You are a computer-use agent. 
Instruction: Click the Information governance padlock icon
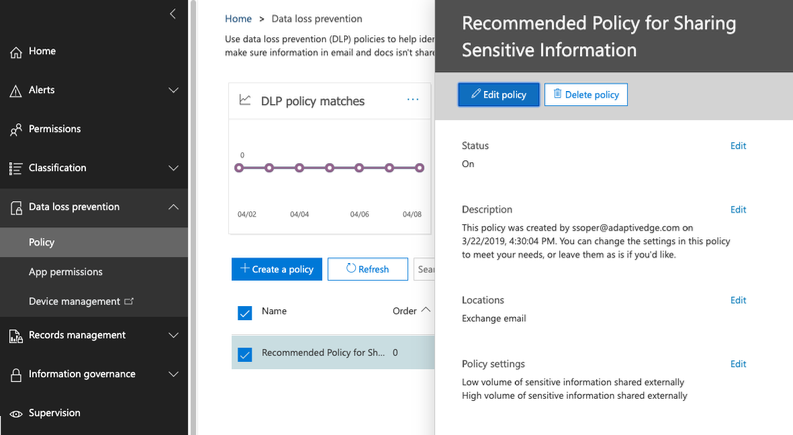16,375
